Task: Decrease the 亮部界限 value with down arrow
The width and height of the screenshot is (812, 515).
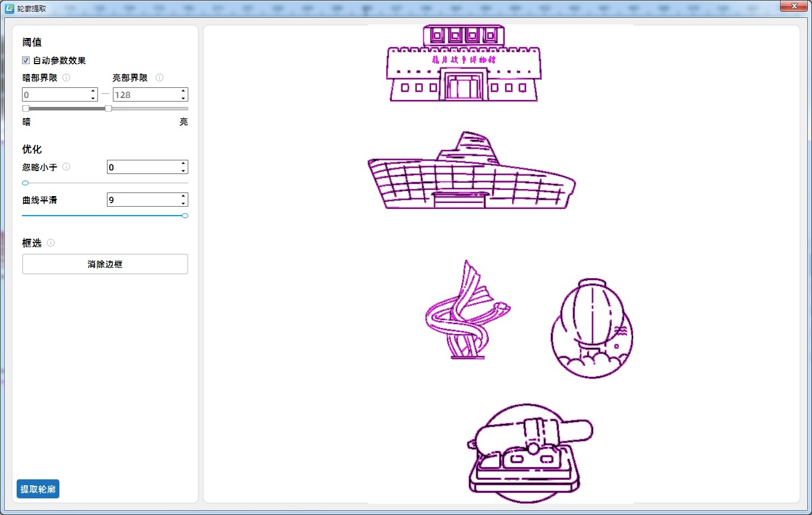Action: (183, 97)
